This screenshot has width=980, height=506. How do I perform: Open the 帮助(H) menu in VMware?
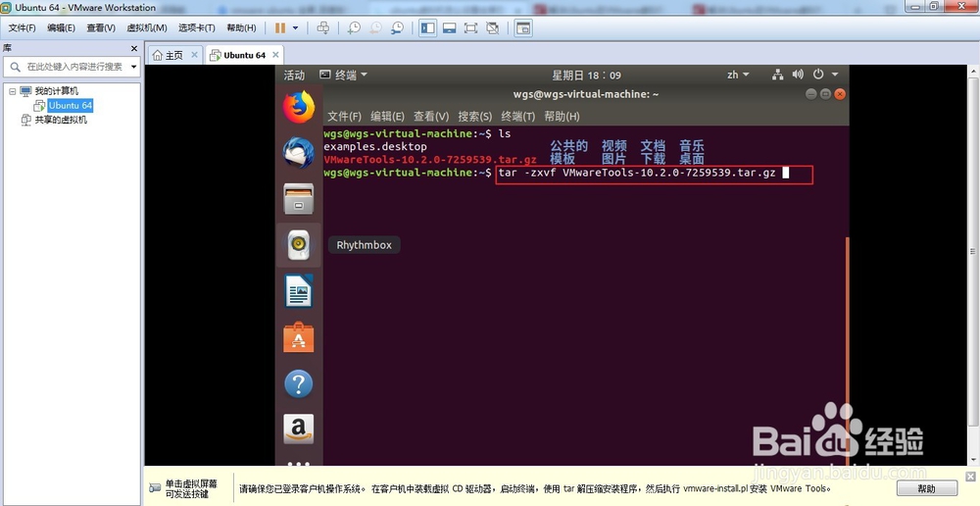click(x=241, y=28)
